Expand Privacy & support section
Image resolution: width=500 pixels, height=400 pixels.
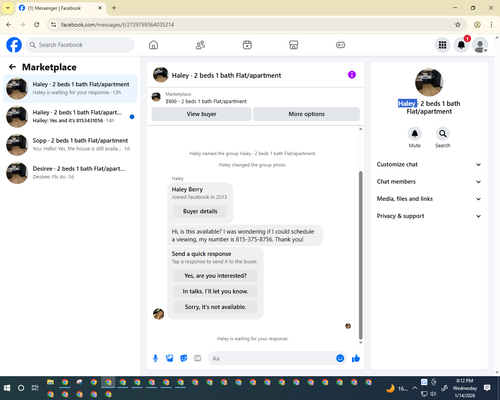click(x=429, y=216)
